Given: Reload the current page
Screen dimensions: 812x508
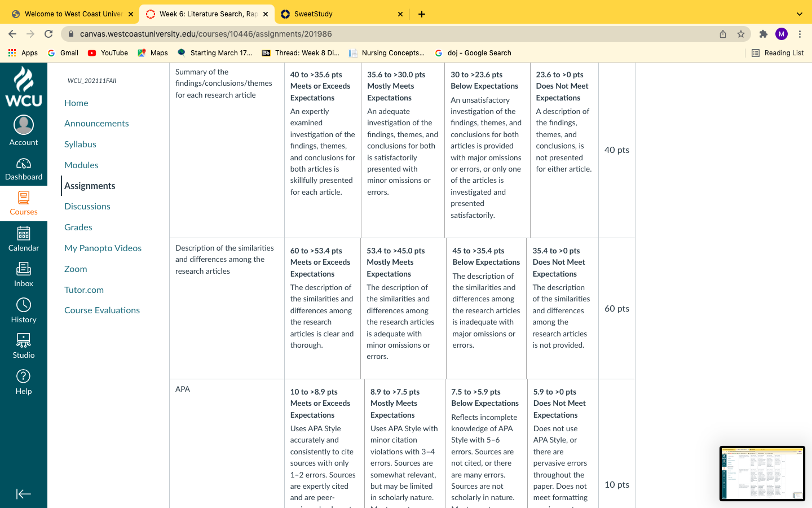Looking at the screenshot, I should point(48,34).
